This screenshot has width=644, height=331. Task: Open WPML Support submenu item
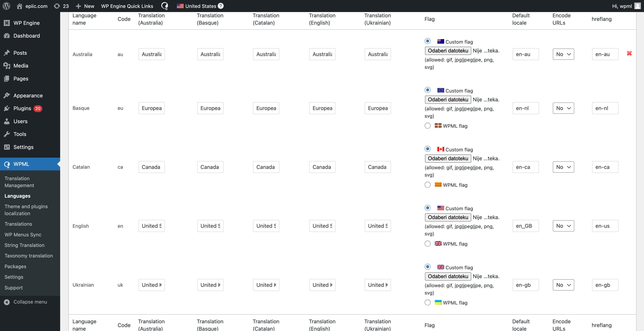14,288
